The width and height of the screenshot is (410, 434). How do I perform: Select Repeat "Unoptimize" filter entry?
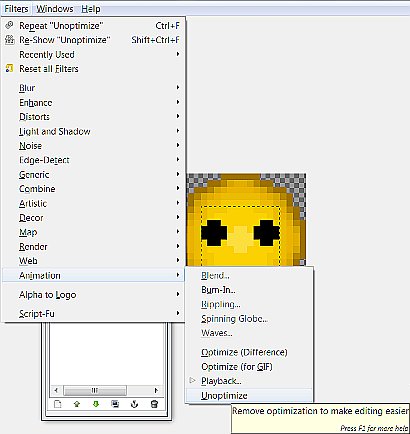click(x=93, y=26)
